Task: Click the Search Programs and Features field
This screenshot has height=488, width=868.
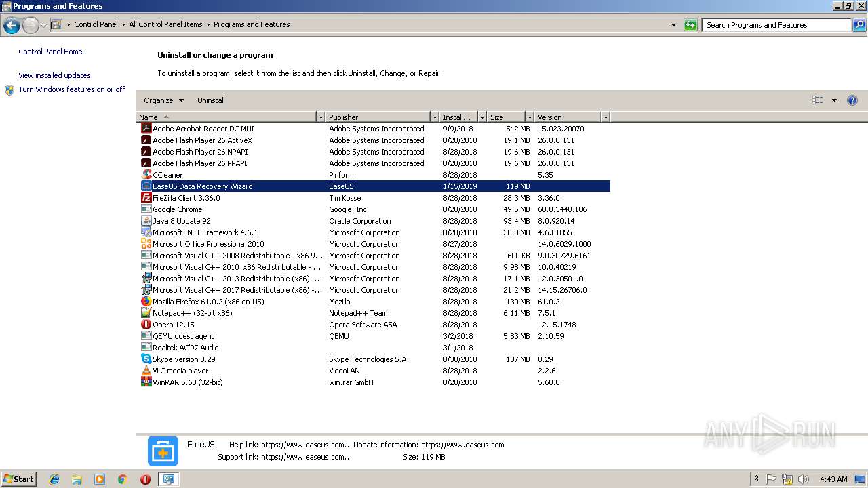Action: 776,25
